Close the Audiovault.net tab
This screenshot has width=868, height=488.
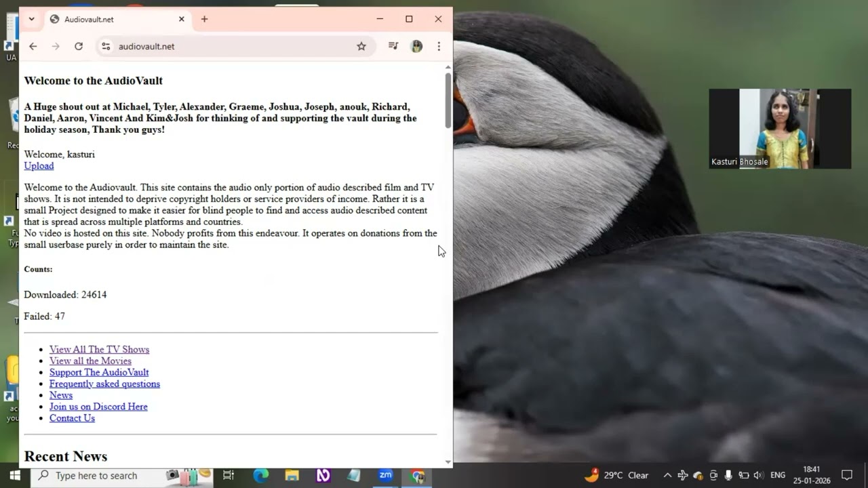[182, 19]
